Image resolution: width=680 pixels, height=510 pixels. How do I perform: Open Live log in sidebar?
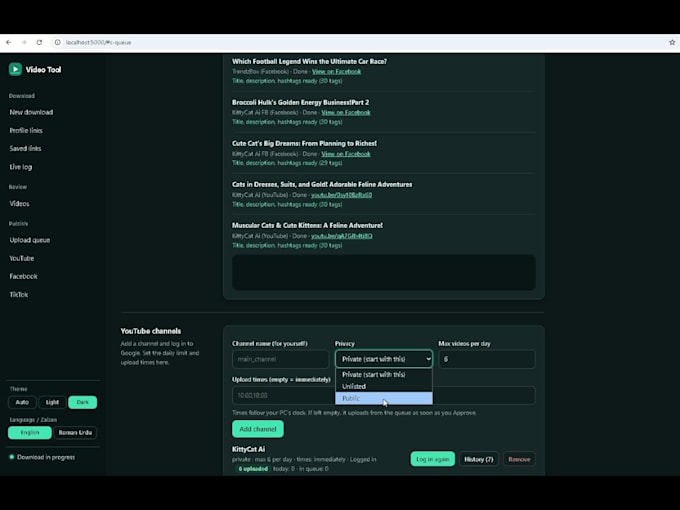point(21,167)
